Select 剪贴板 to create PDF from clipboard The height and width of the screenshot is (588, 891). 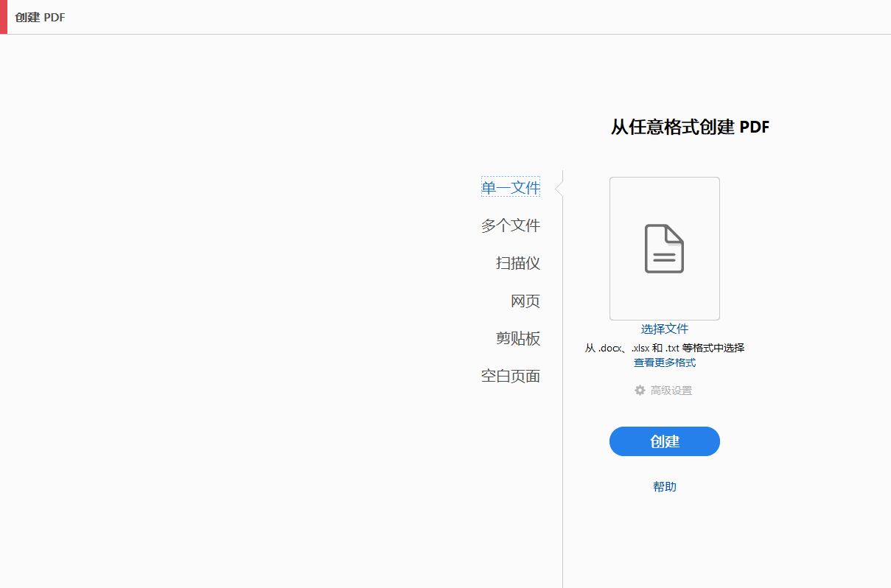(x=518, y=339)
